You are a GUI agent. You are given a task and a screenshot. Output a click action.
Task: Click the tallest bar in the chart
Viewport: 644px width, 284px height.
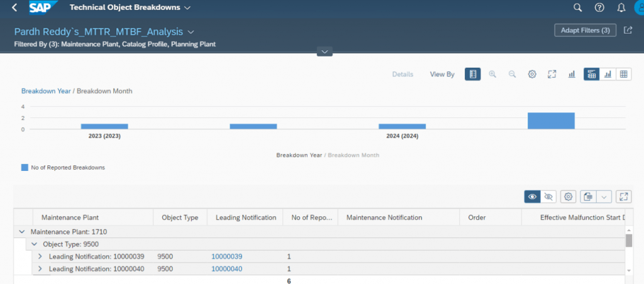[551, 121]
